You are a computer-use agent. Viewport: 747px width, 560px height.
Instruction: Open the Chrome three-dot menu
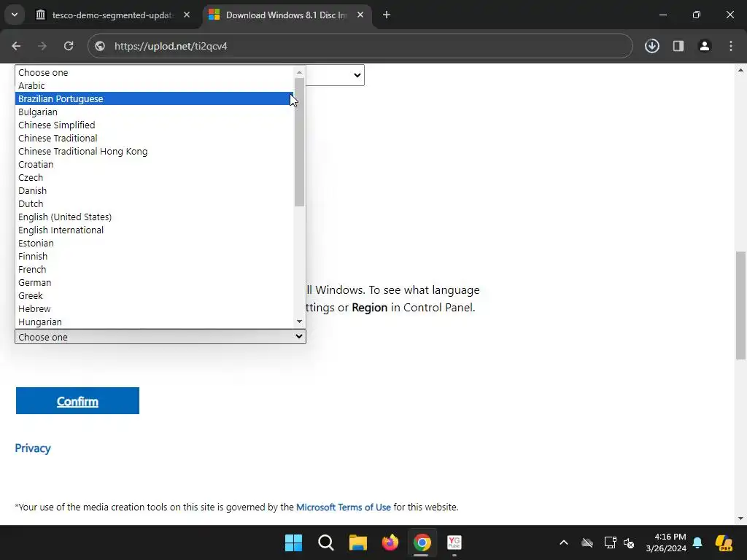click(x=731, y=46)
